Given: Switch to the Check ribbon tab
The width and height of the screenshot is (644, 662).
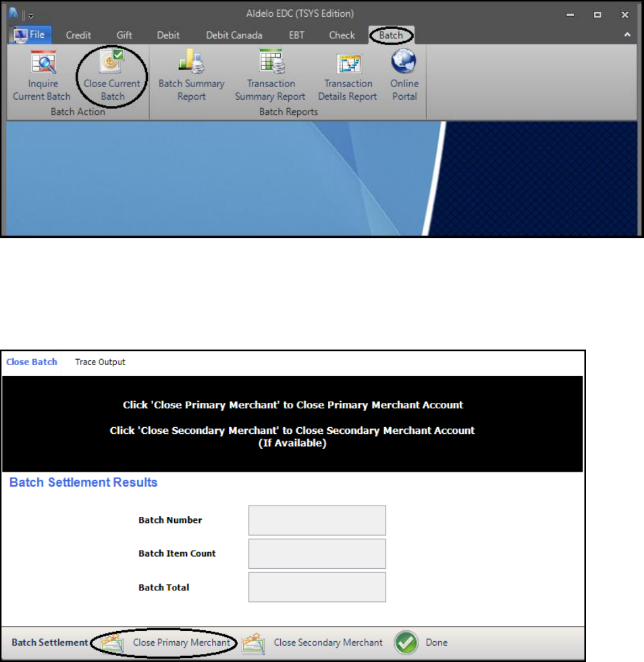Looking at the screenshot, I should (342, 35).
